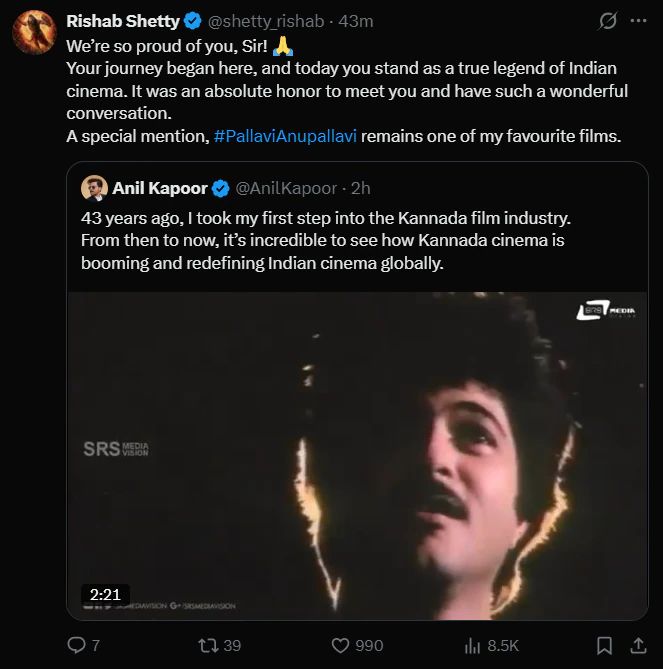View analytics via the 8.5K views icon
The width and height of the screenshot is (663, 669).
pos(473,645)
